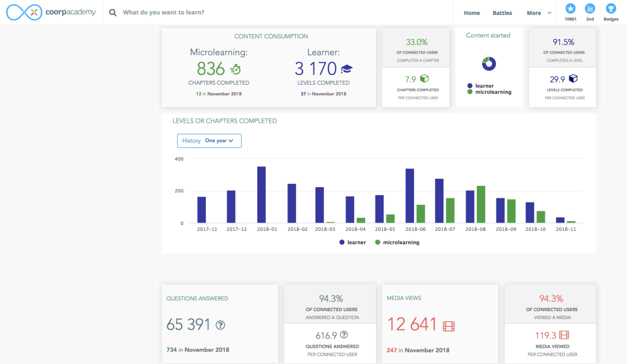Click the 2018-01 learner bar

tap(261, 194)
